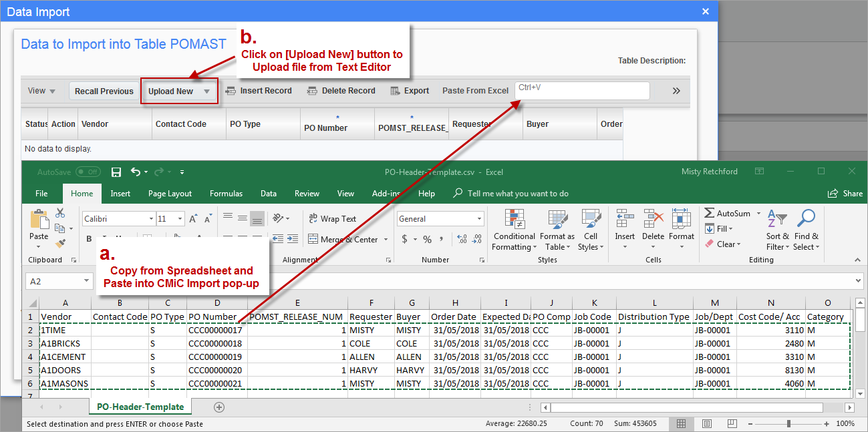Viewport: 868px width, 432px height.
Task: Click the Tell me what you want search
Action: [x=511, y=194]
